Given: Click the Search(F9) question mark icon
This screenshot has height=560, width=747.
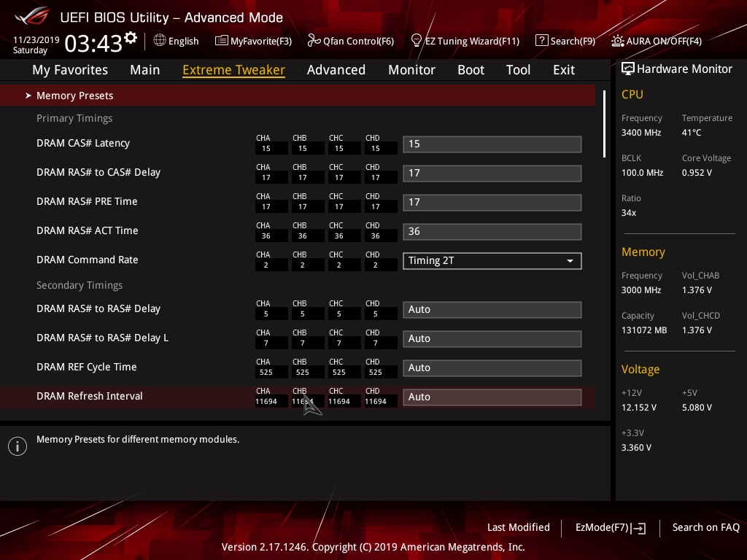Looking at the screenshot, I should [x=542, y=41].
